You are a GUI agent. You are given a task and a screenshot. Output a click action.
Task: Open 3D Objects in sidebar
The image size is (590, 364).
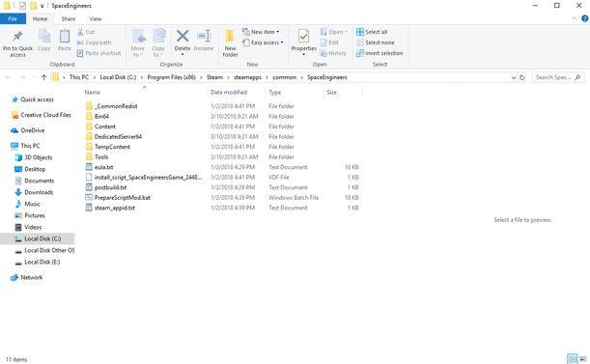[38, 157]
